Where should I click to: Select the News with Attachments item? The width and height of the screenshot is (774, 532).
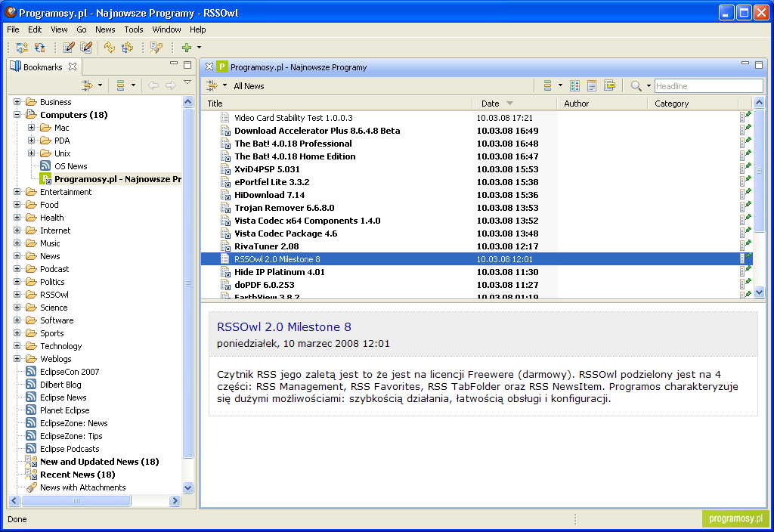click(x=82, y=487)
